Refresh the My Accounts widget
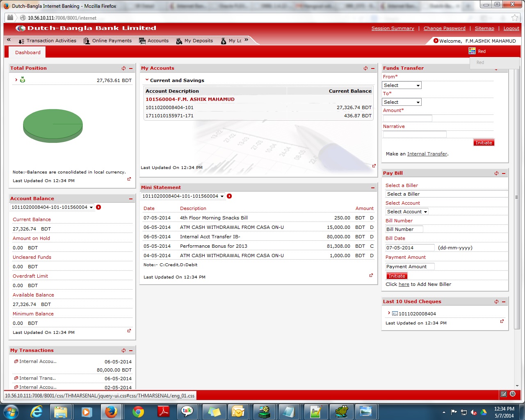Screen dimensions: 525x420 (x=365, y=68)
